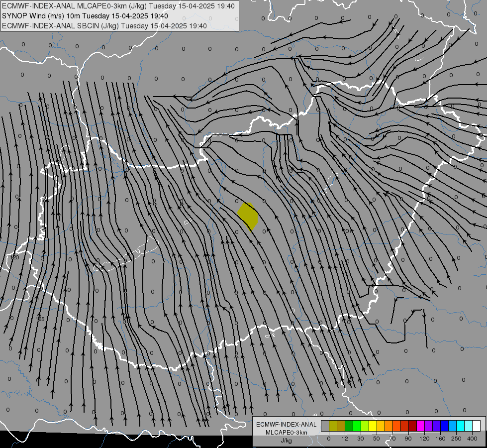This screenshot has height=448, width=487.
Task: Click the MLCAPE0-3km title line at top
Action: pyautogui.click(x=118, y=6)
